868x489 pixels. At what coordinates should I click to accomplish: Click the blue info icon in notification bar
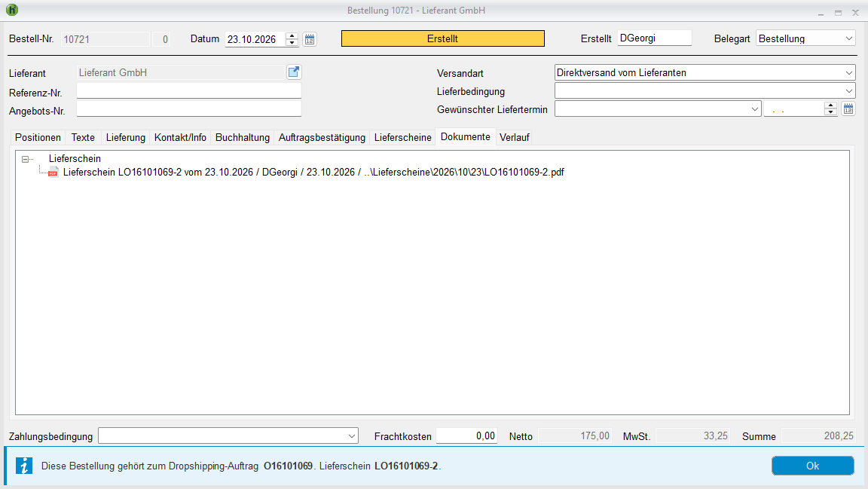pos(24,466)
